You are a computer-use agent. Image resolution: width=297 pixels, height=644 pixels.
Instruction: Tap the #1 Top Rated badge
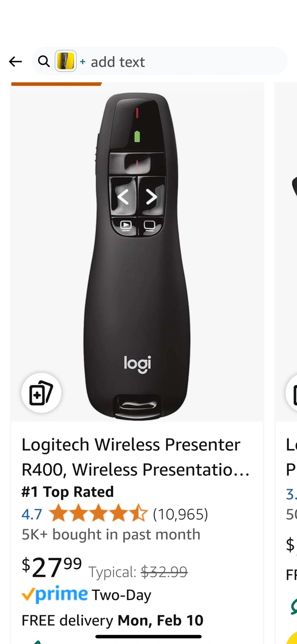click(x=67, y=492)
